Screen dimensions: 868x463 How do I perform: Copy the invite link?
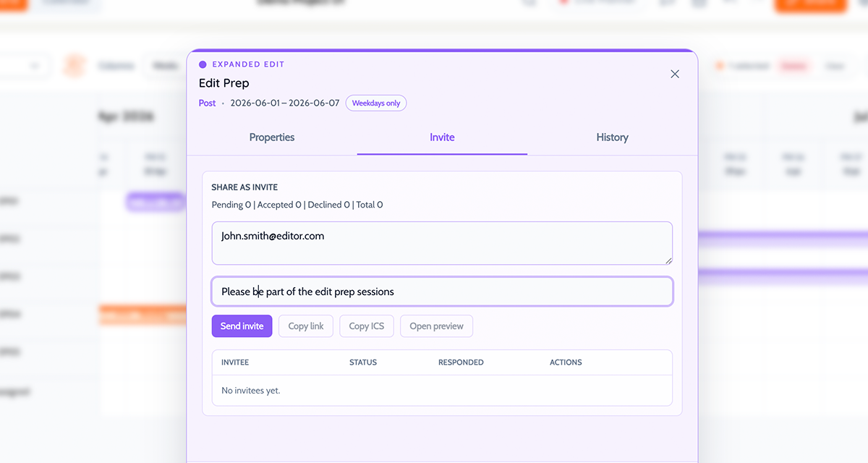click(x=306, y=326)
